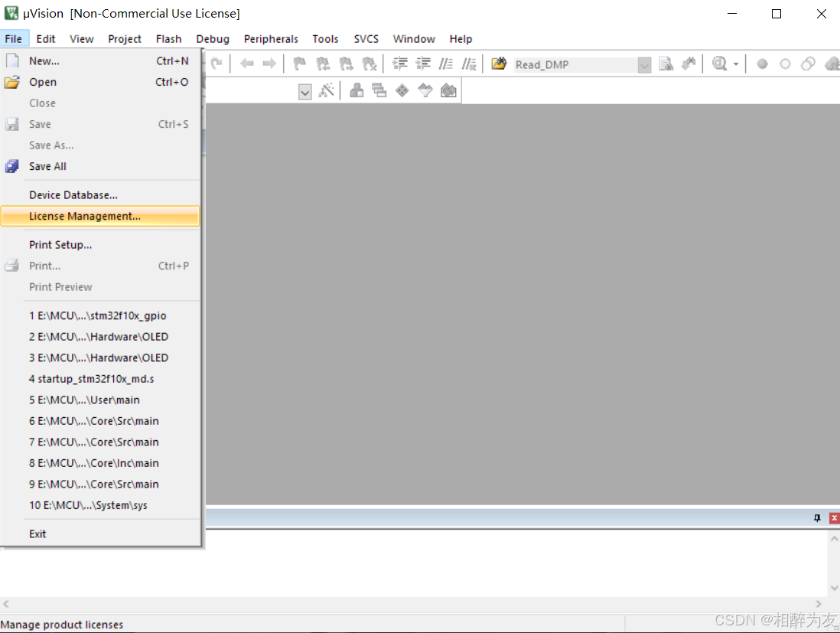Expand the Read_DMP find combo dropdown
Image resolution: width=840 pixels, height=633 pixels.
pyautogui.click(x=644, y=65)
